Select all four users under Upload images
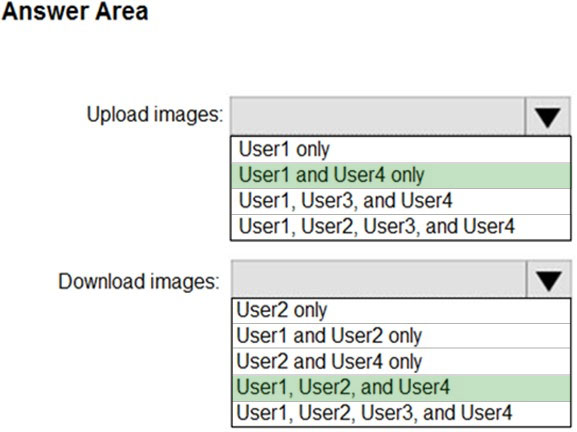This screenshot has width=577, height=432. (401, 227)
